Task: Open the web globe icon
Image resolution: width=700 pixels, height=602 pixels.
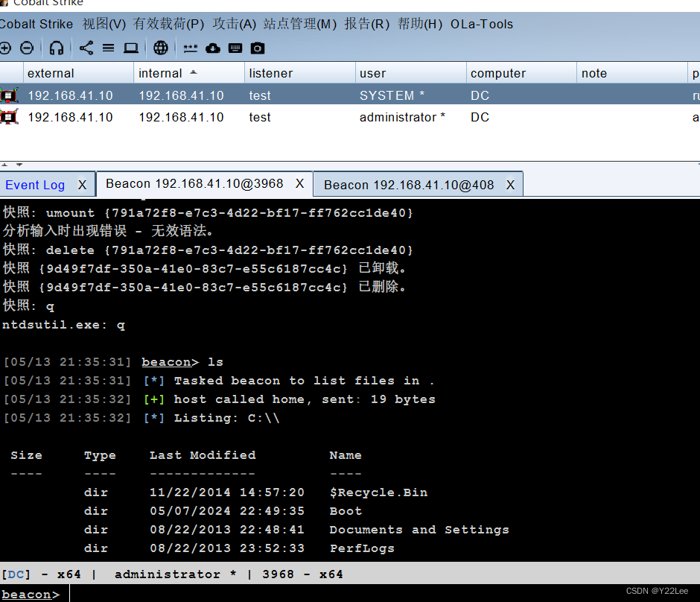Action: pyautogui.click(x=161, y=48)
